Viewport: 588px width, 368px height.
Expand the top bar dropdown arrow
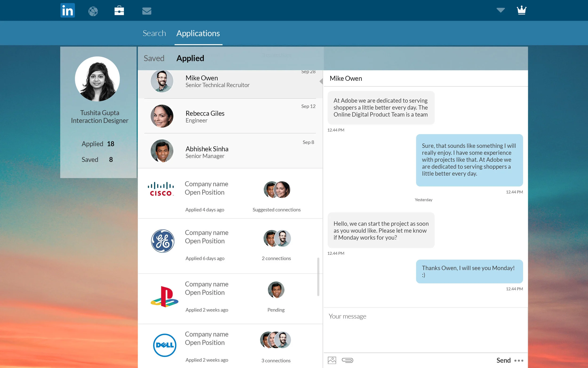(x=501, y=10)
